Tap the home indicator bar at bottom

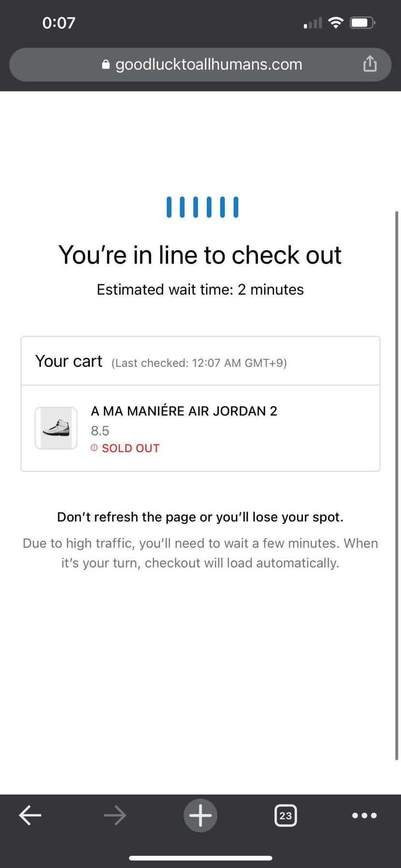pos(200,858)
